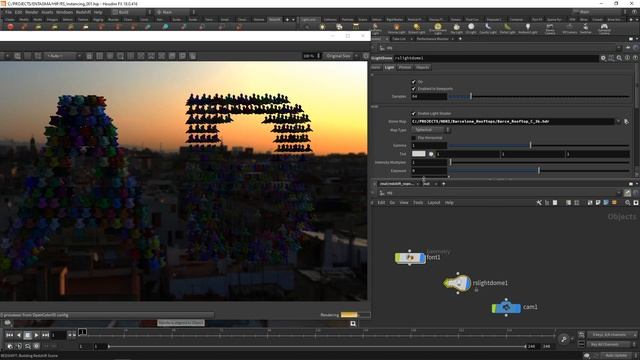This screenshot has width=640, height=360.
Task: Open the Edit menu
Action: click(x=18, y=12)
